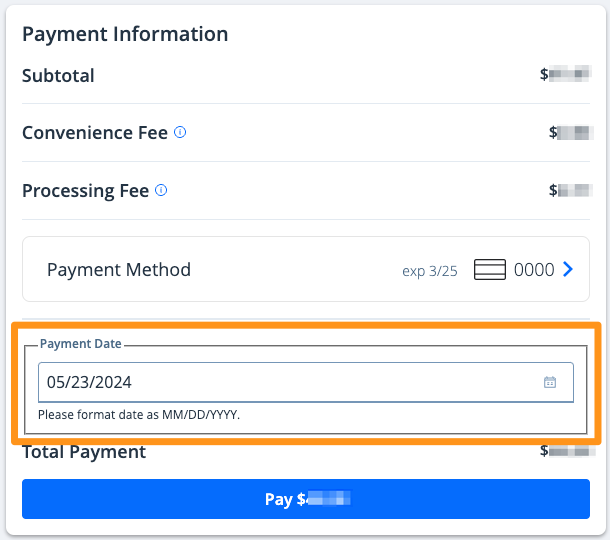Open the calendar date picker icon
This screenshot has width=610, height=540.
click(x=549, y=382)
